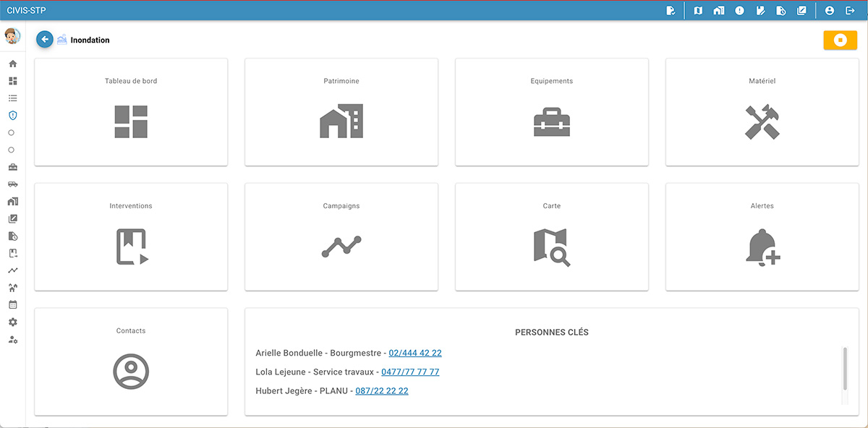868x428 pixels.
Task: Open the Campaigns graph tile
Action: tap(341, 237)
